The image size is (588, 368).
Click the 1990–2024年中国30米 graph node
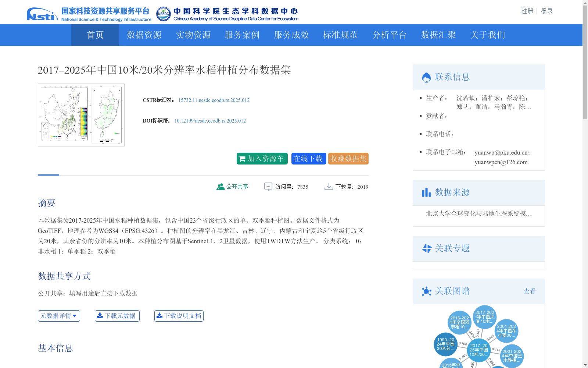pyautogui.click(x=446, y=344)
